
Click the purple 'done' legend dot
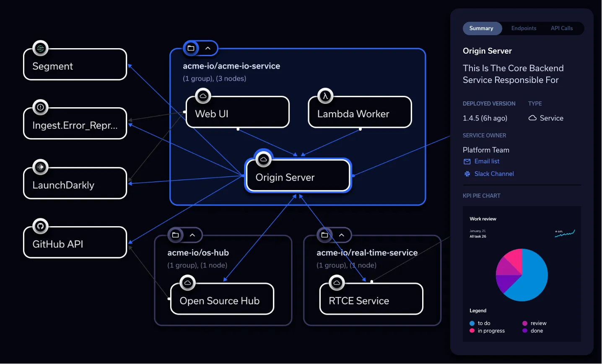(525, 331)
